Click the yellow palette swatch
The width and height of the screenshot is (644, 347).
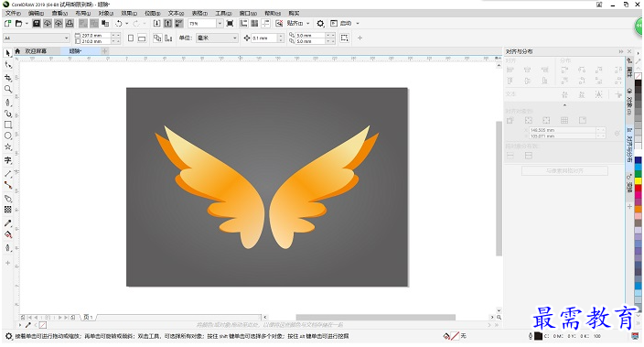coord(639,181)
